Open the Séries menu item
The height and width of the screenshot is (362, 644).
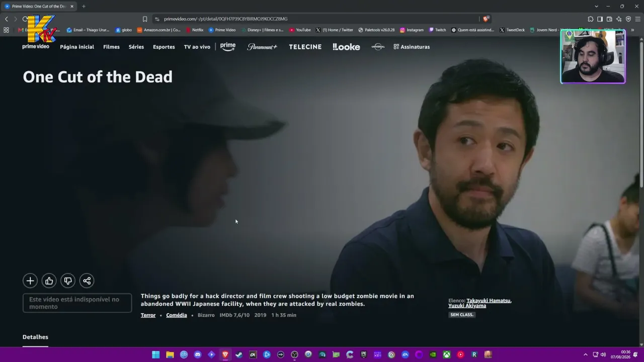(136, 47)
